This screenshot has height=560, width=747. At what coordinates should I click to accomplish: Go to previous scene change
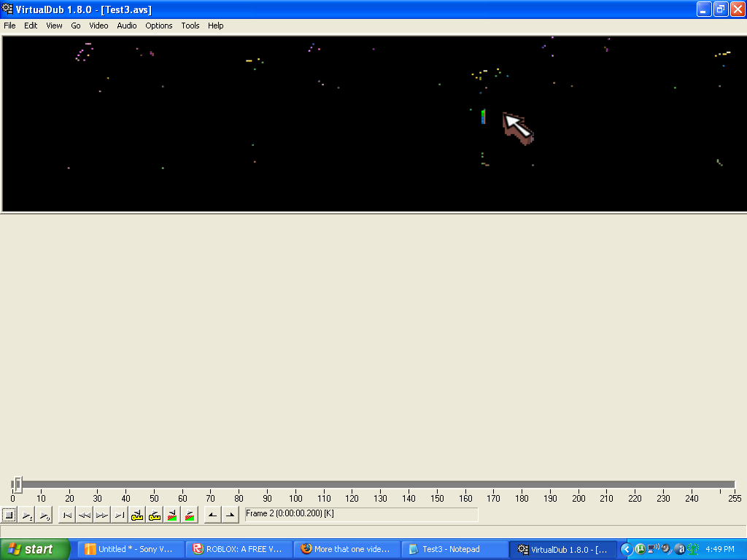(172, 515)
